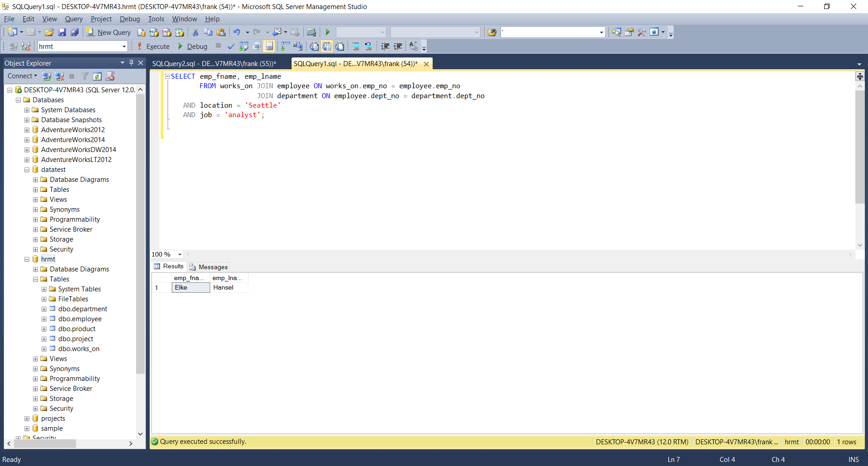Switch output to Results to File
The image size is (868, 466).
(340, 46)
